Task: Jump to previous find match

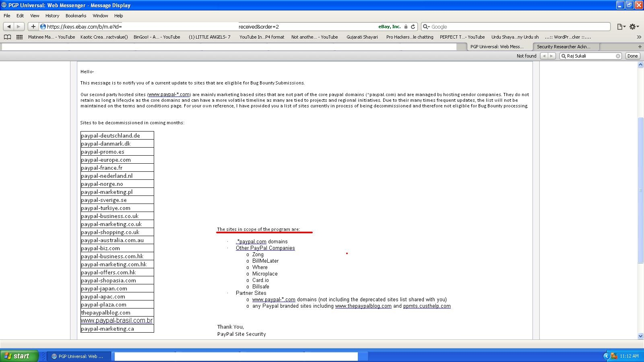Action: point(544,56)
